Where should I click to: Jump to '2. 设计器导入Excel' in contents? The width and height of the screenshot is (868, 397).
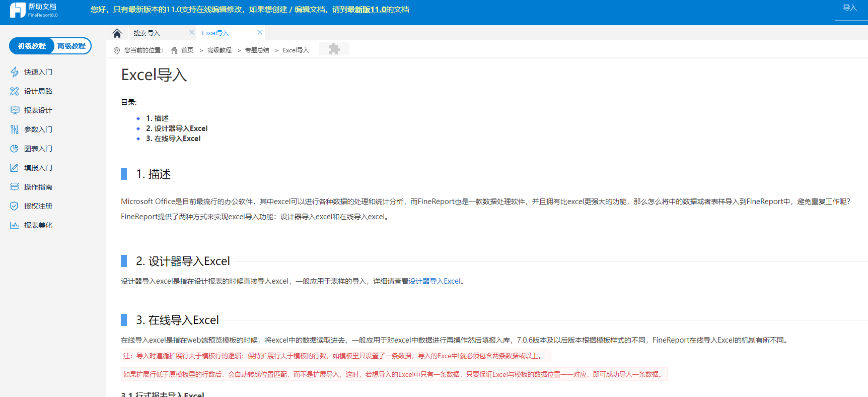177,128
